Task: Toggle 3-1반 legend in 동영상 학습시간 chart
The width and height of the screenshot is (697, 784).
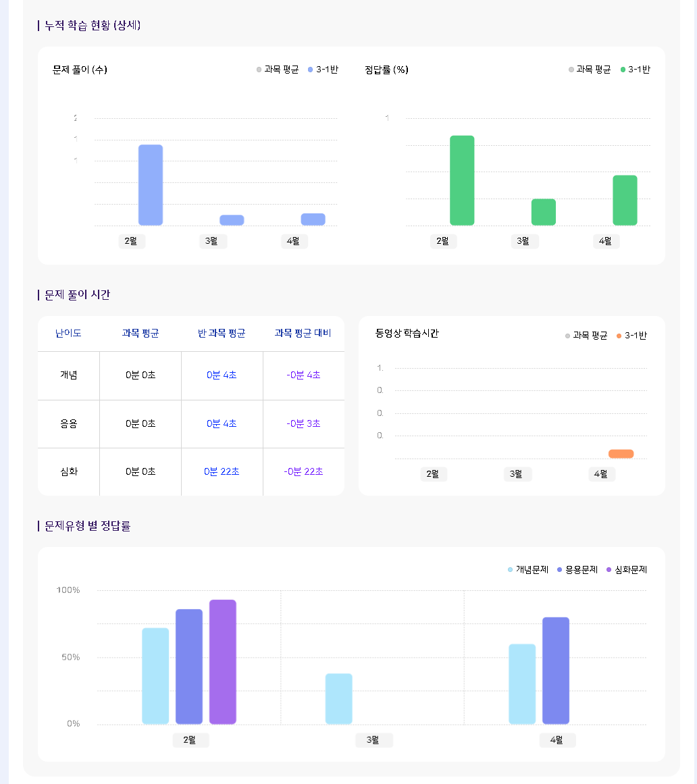Action: point(631,336)
